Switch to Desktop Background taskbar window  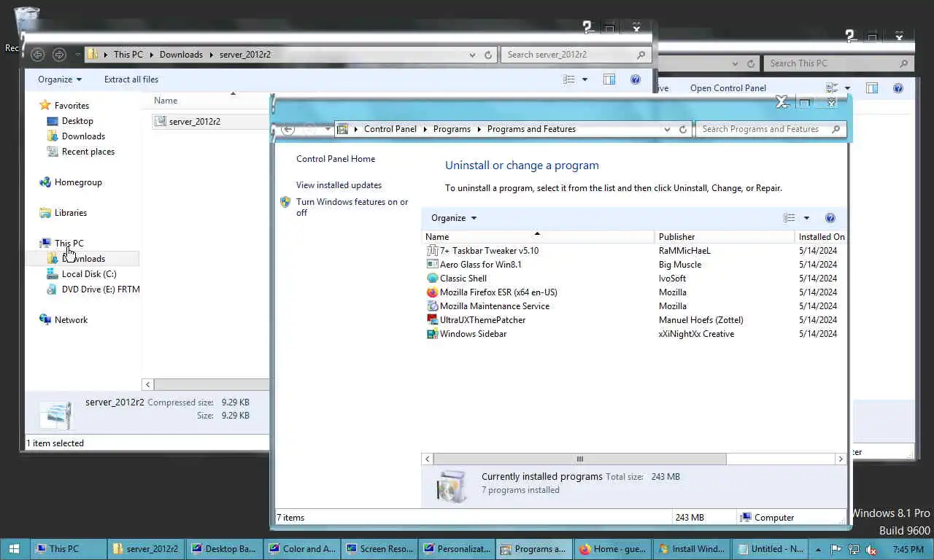click(x=223, y=549)
